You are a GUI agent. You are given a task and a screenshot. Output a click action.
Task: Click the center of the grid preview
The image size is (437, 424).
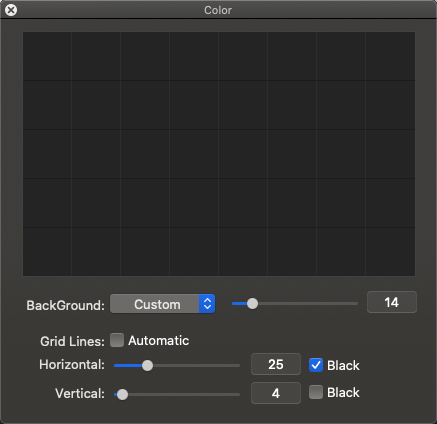pos(219,154)
